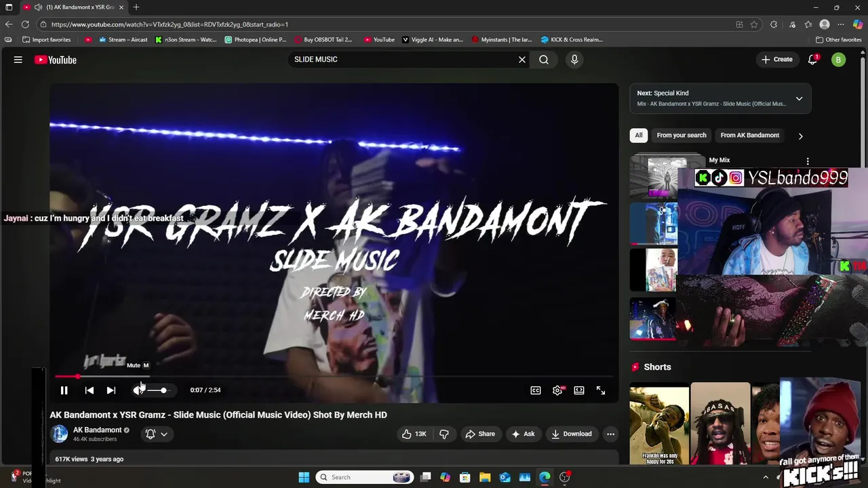Viewport: 868px width, 488px height.
Task: Open Buy OBSBOT Tail 2 bookmark
Action: (323, 39)
